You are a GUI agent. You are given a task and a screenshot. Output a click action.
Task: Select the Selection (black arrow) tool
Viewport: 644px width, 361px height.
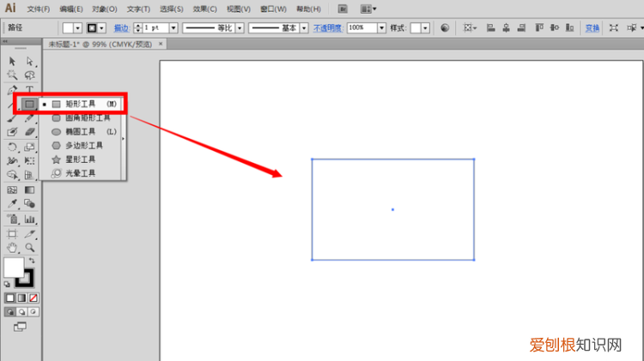pyautogui.click(x=12, y=62)
